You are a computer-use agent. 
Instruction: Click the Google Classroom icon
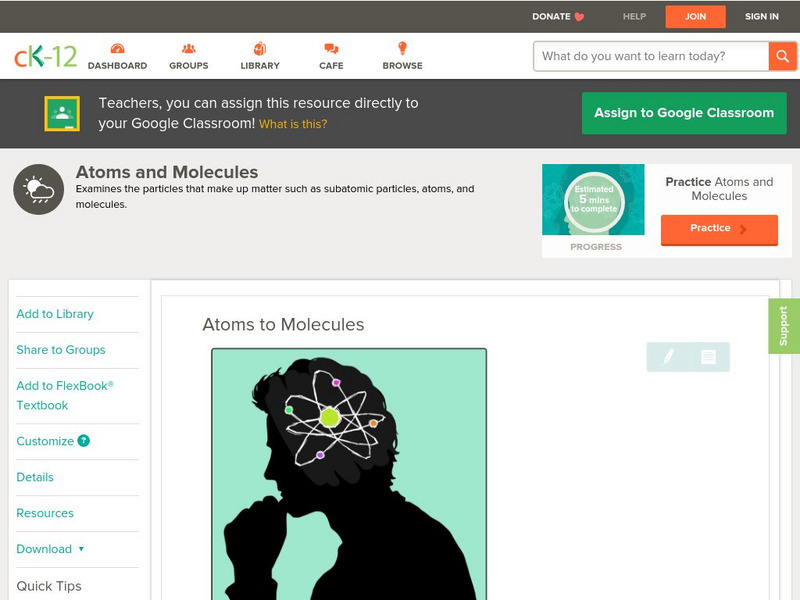62,113
